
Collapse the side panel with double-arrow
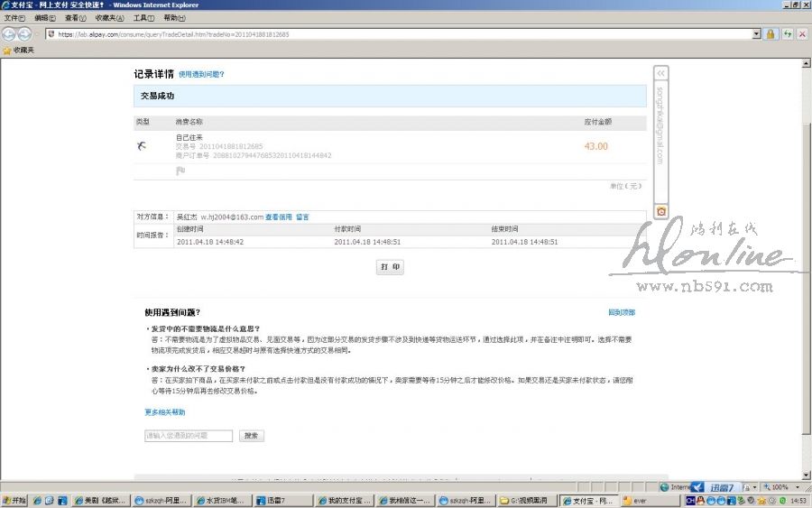pos(660,73)
